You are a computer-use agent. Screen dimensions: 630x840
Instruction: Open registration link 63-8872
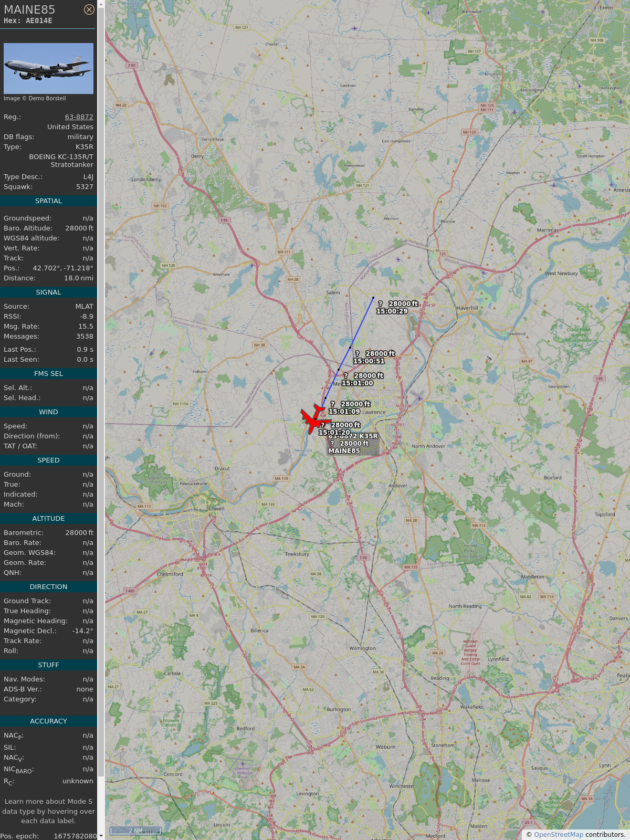79,117
